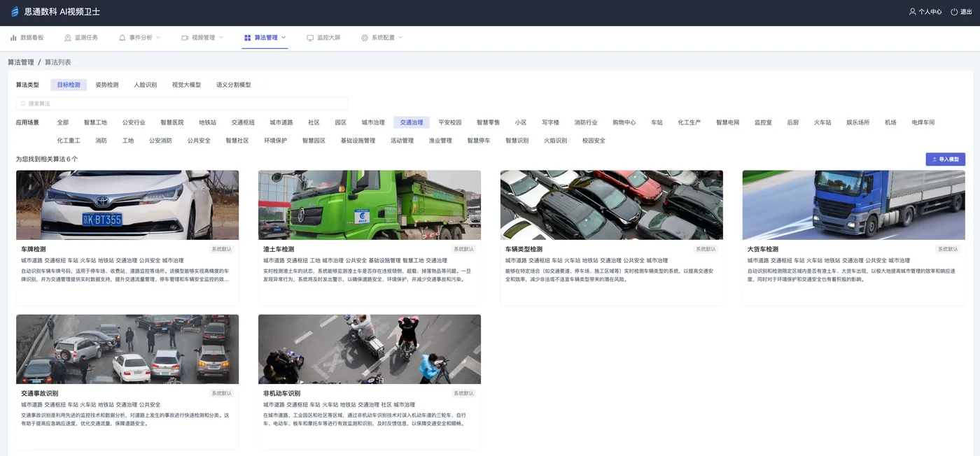980x456 pixels.
Task: Click the 算法管理 grid icon
Action: click(x=246, y=37)
